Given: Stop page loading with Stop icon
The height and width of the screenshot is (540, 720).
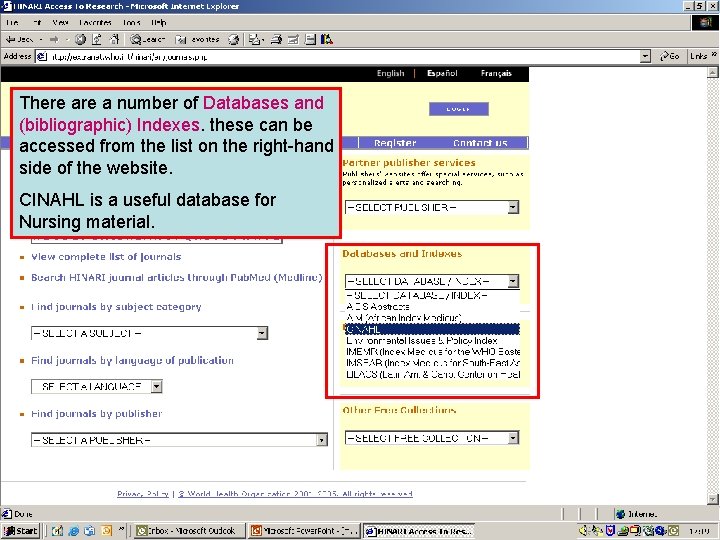Looking at the screenshot, I should pyautogui.click(x=80, y=40).
